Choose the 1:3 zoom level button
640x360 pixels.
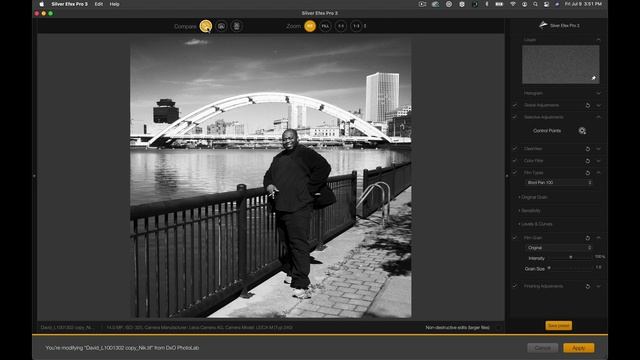[x=356, y=26]
